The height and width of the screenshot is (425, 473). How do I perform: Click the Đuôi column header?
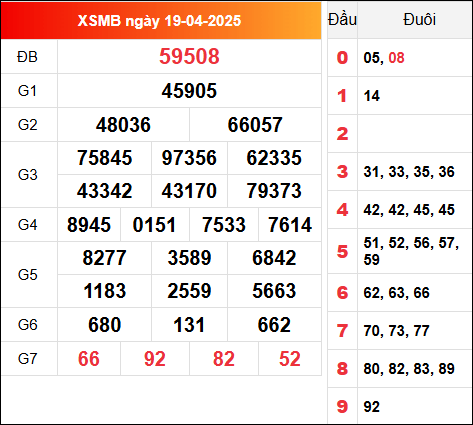419,19
